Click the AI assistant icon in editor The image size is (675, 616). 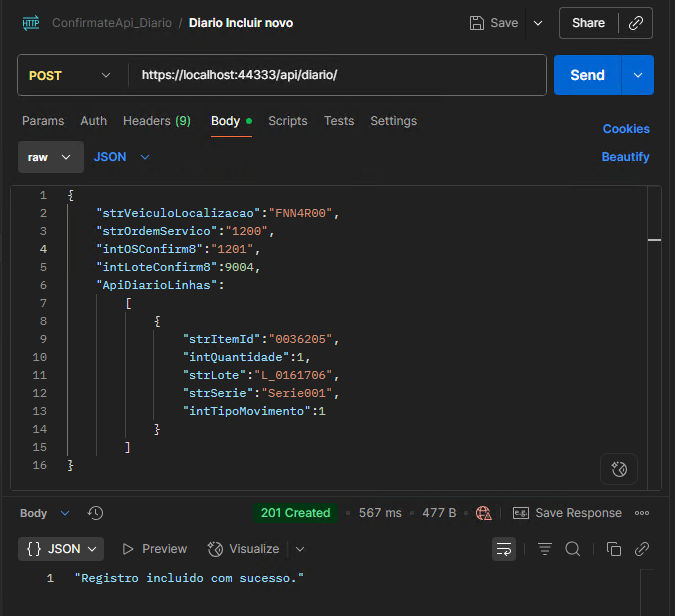619,469
